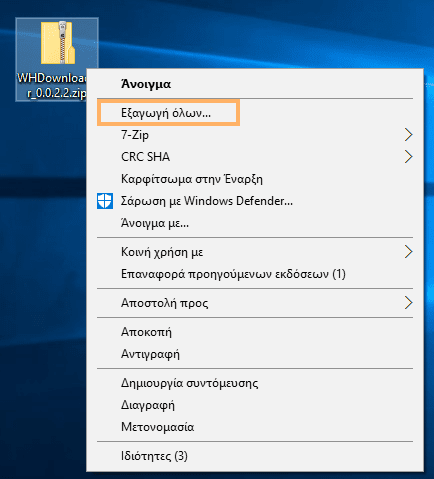Select the WHDownloader zip file icon

pos(58,43)
